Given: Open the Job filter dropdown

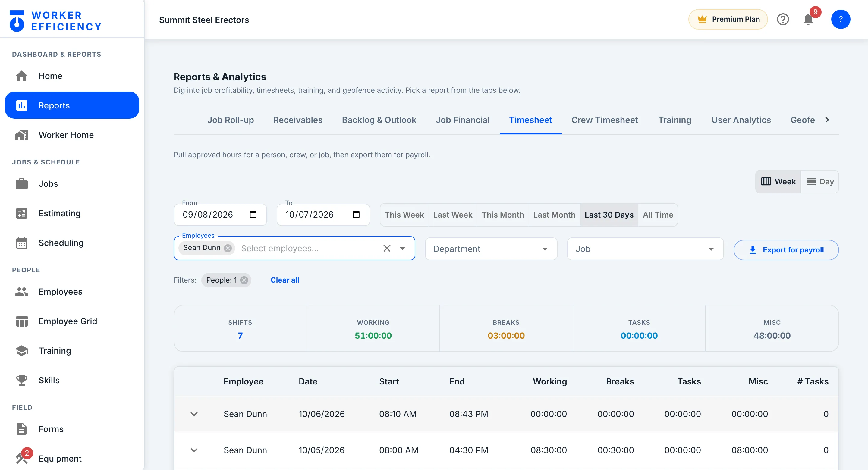Looking at the screenshot, I should [645, 249].
